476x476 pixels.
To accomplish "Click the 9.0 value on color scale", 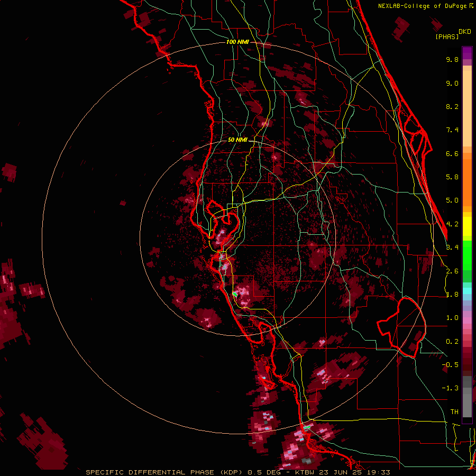I will (452, 83).
